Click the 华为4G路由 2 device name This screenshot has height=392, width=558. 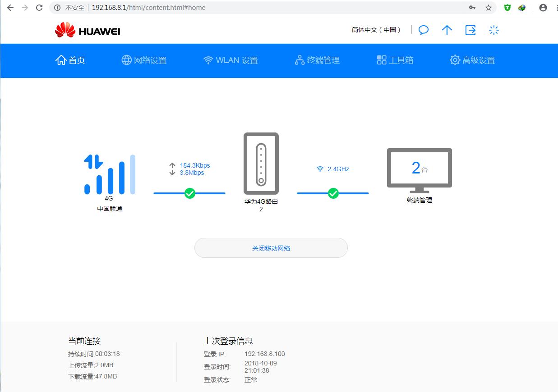(261, 205)
